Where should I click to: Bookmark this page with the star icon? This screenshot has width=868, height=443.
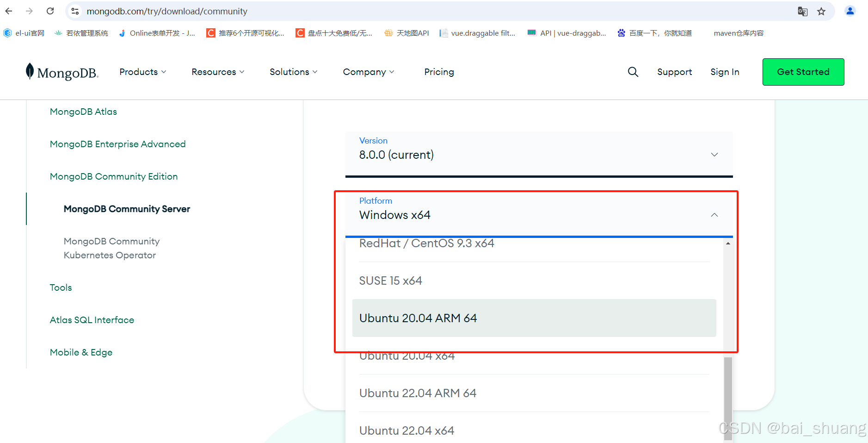[x=821, y=11]
